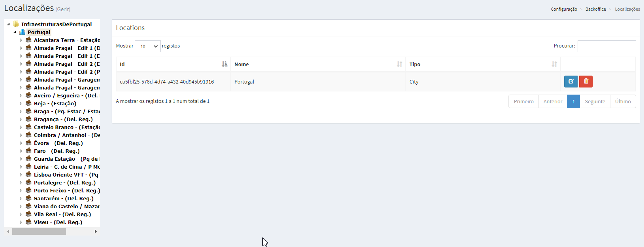Collapse the Portugal tree node
This screenshot has width=644, height=247.
pyautogui.click(x=15, y=32)
